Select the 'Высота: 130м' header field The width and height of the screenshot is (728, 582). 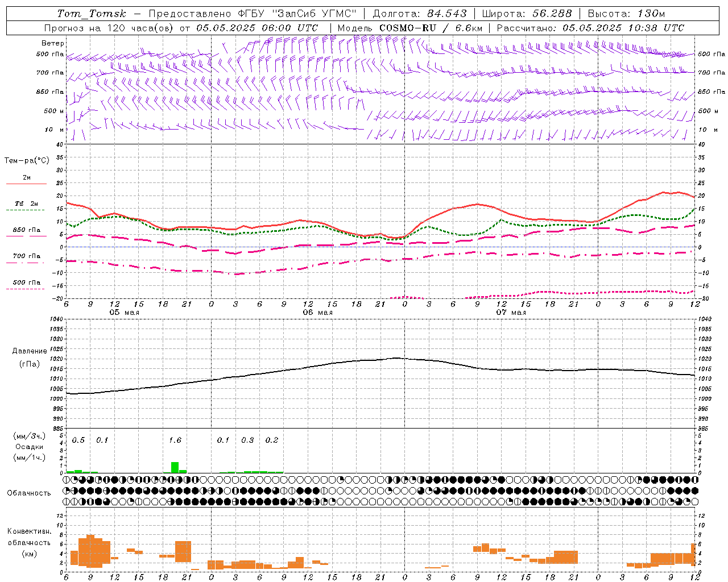click(626, 14)
